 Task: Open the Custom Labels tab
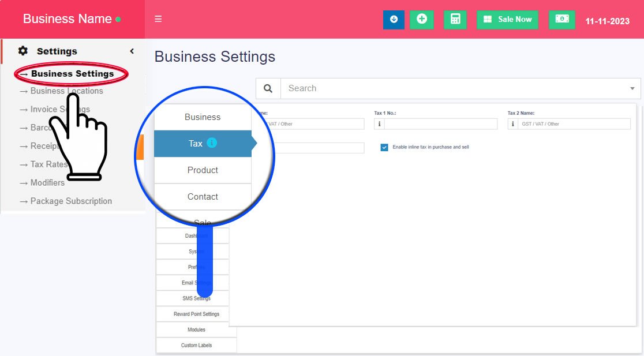[196, 345]
